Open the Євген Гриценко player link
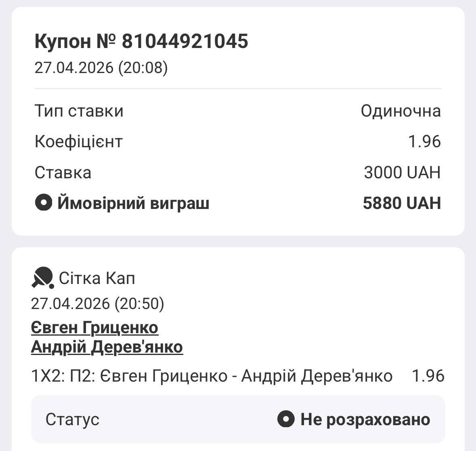This screenshot has width=476, height=451. pyautogui.click(x=94, y=328)
